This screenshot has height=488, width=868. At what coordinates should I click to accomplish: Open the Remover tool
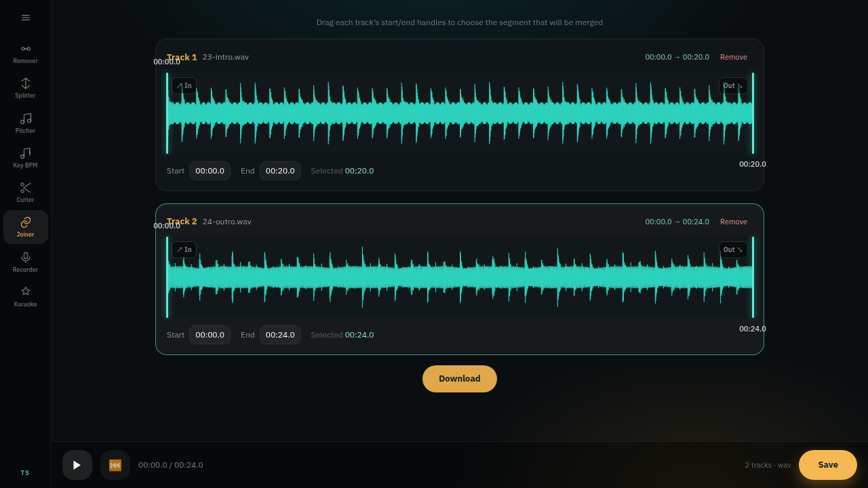click(26, 54)
